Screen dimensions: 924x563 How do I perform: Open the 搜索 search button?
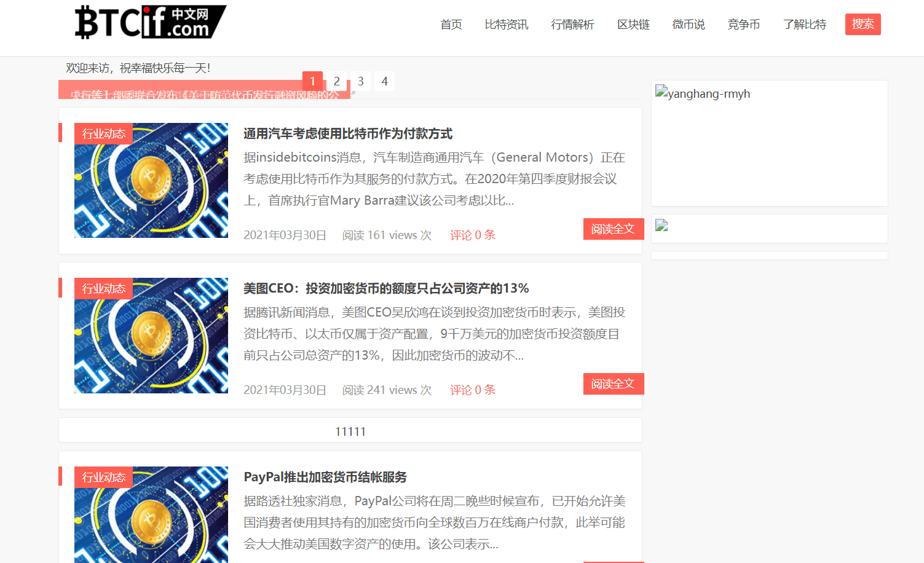863,24
